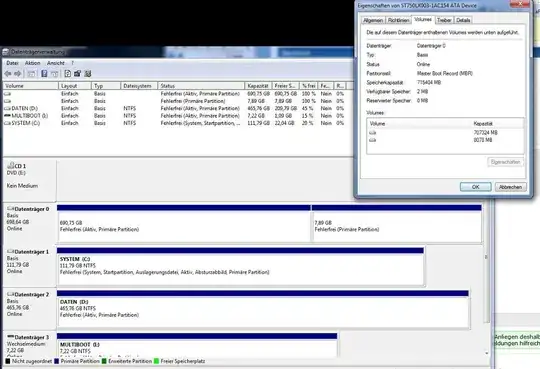The height and width of the screenshot is (369, 540).
Task: Click the 707324 MB volume entry
Action: [x=445, y=133]
